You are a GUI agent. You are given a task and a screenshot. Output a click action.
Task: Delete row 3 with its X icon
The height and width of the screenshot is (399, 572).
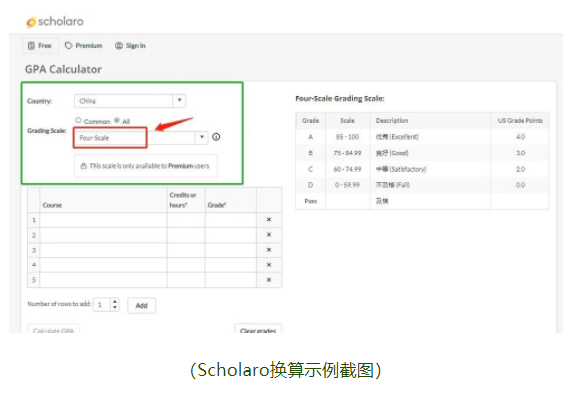(269, 250)
